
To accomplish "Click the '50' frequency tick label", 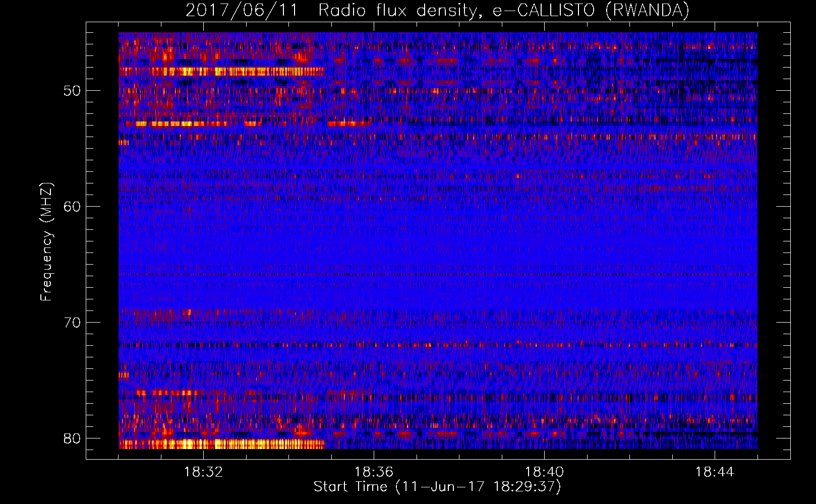I will click(x=72, y=91).
